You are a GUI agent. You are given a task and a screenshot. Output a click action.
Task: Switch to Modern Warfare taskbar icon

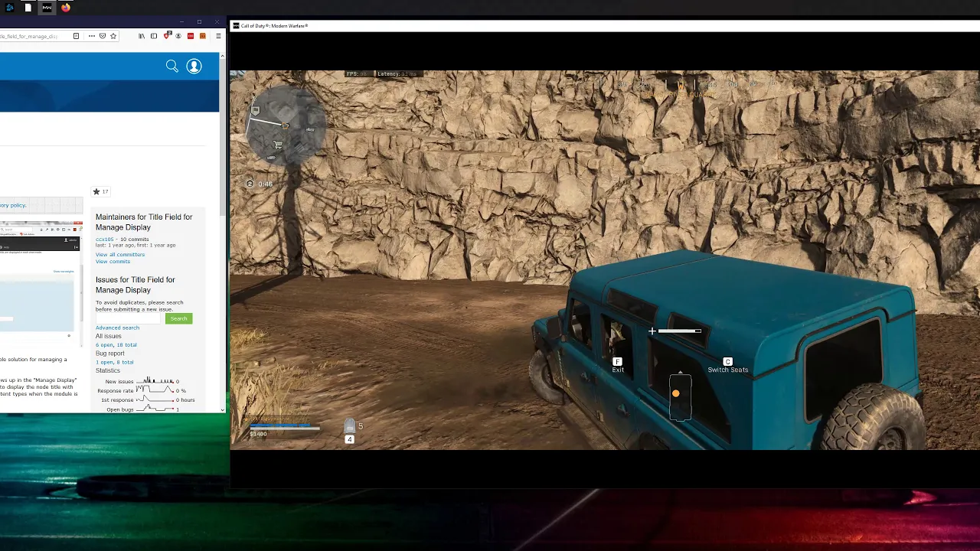tap(47, 8)
